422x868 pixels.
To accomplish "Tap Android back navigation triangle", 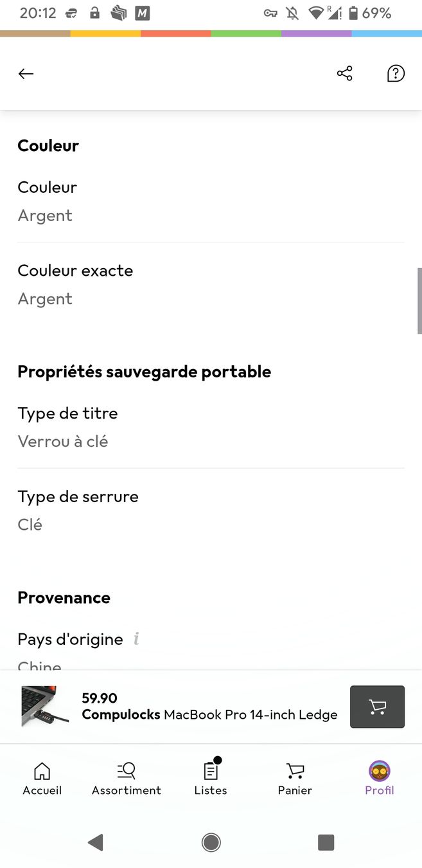I will (x=96, y=842).
